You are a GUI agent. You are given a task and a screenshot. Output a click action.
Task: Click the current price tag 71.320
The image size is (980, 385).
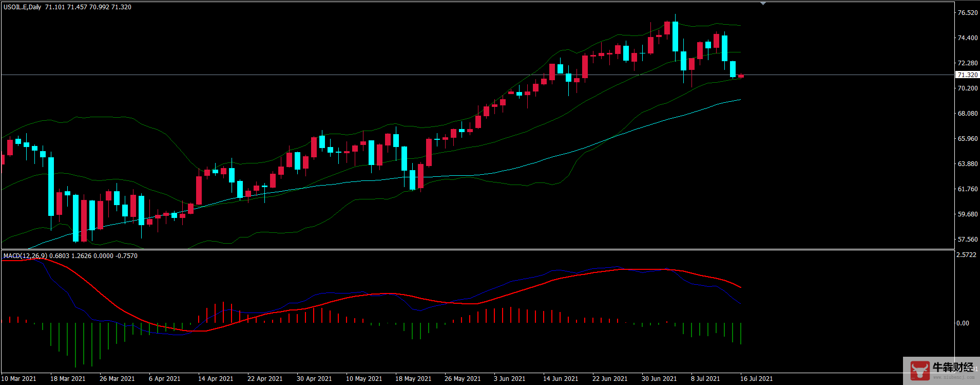tap(967, 75)
